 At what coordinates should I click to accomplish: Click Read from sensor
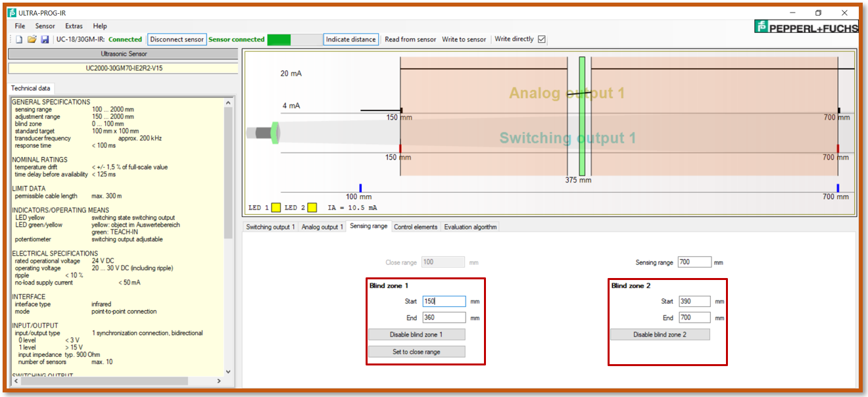[410, 39]
